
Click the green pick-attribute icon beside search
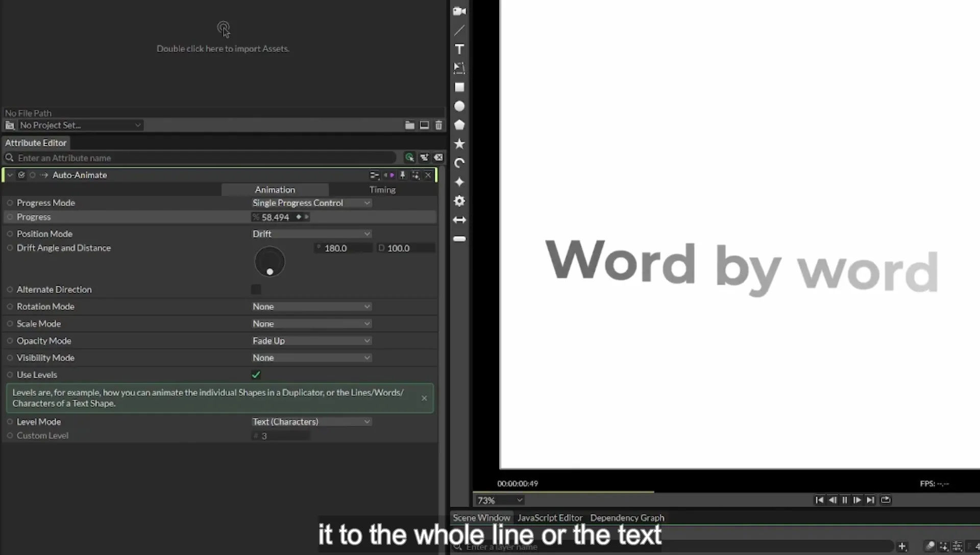coord(409,158)
